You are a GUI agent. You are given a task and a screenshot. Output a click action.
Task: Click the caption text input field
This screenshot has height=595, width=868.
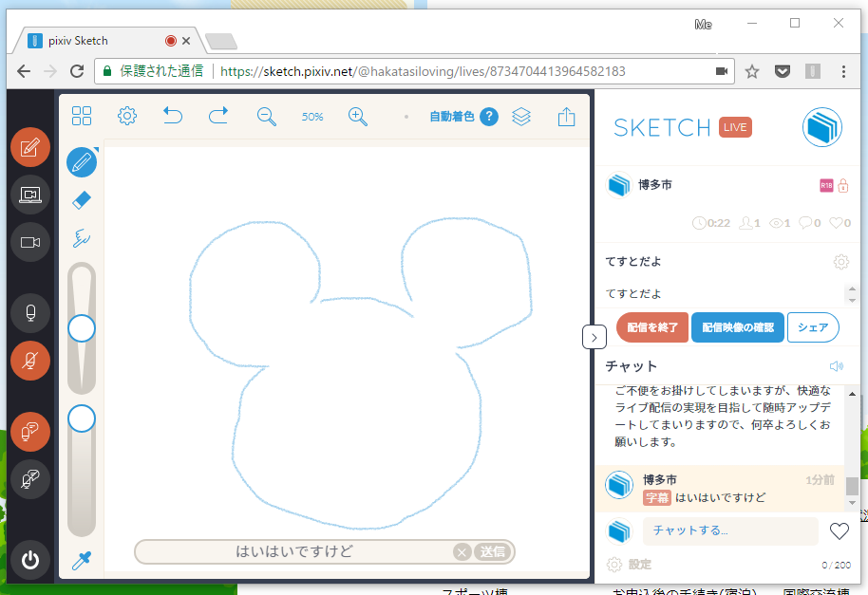tap(294, 551)
